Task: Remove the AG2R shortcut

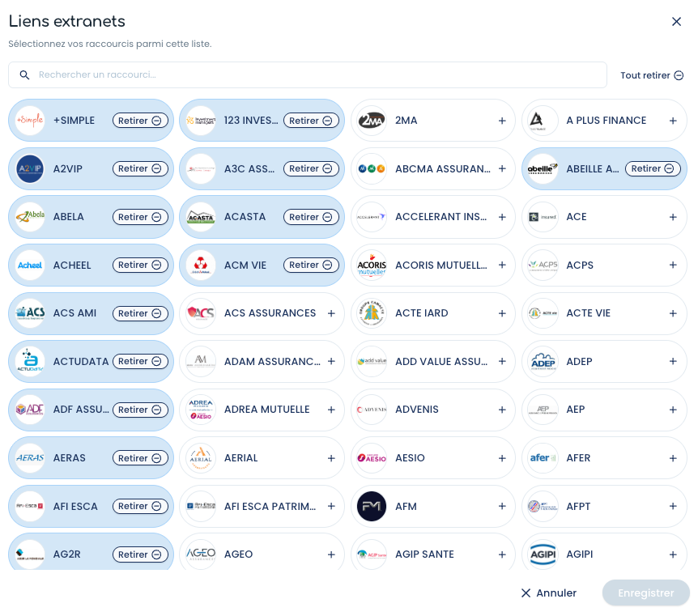Action: pos(140,554)
